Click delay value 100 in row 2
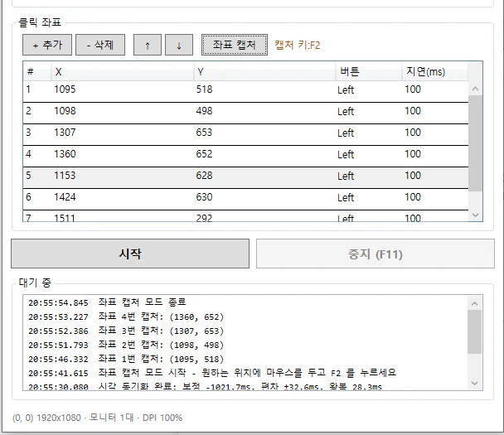 [413, 111]
